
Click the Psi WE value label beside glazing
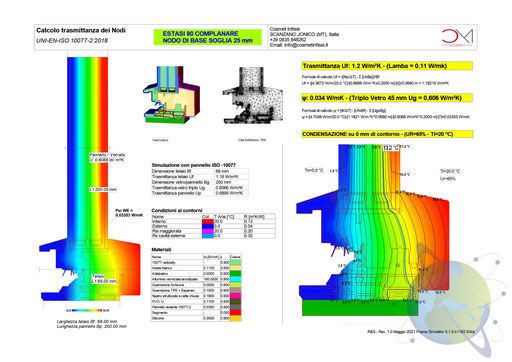[129, 213]
